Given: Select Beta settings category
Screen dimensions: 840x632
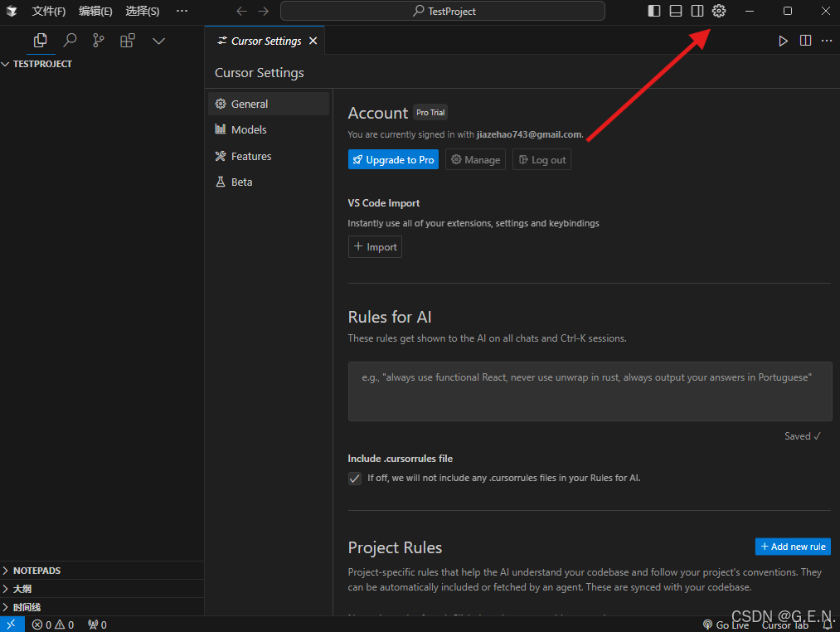Looking at the screenshot, I should click(x=269, y=182).
